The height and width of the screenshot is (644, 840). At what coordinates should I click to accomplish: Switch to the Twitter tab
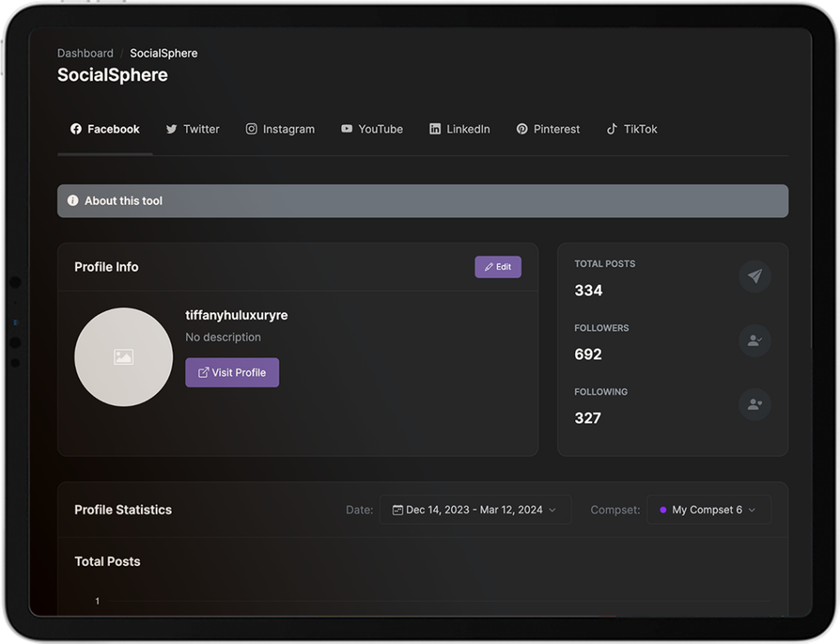coord(192,129)
